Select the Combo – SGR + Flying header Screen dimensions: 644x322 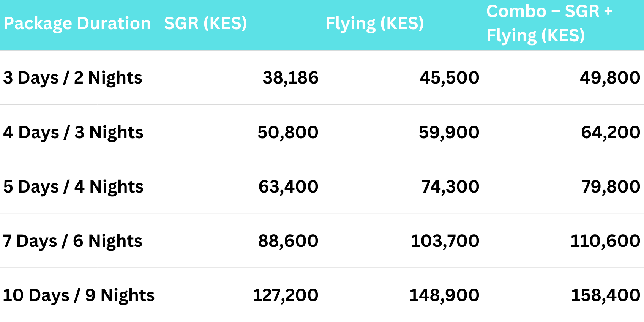(549, 24)
